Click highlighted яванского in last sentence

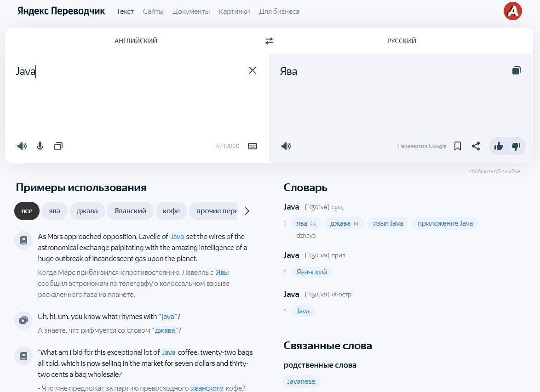[207, 388]
